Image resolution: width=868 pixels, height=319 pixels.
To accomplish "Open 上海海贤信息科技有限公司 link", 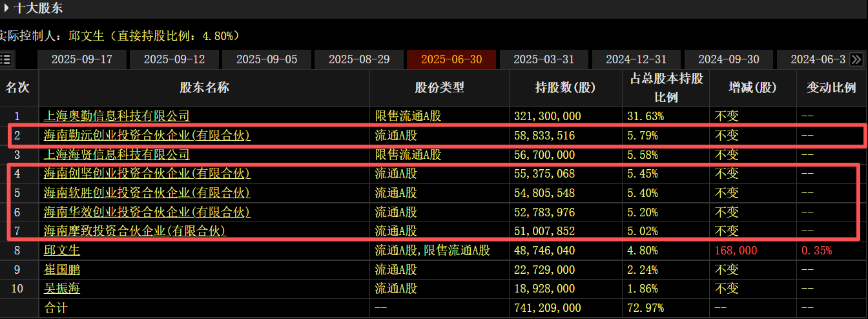I will 117,155.
